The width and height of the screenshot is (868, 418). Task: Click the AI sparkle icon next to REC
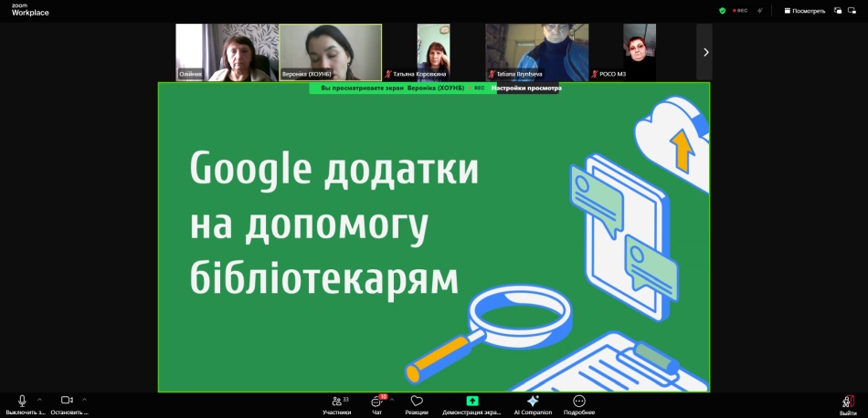(x=760, y=11)
